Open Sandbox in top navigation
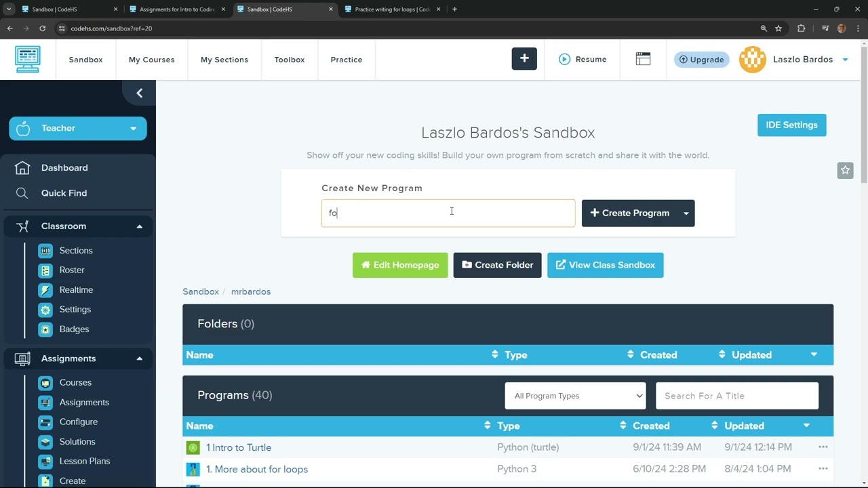 (x=85, y=60)
